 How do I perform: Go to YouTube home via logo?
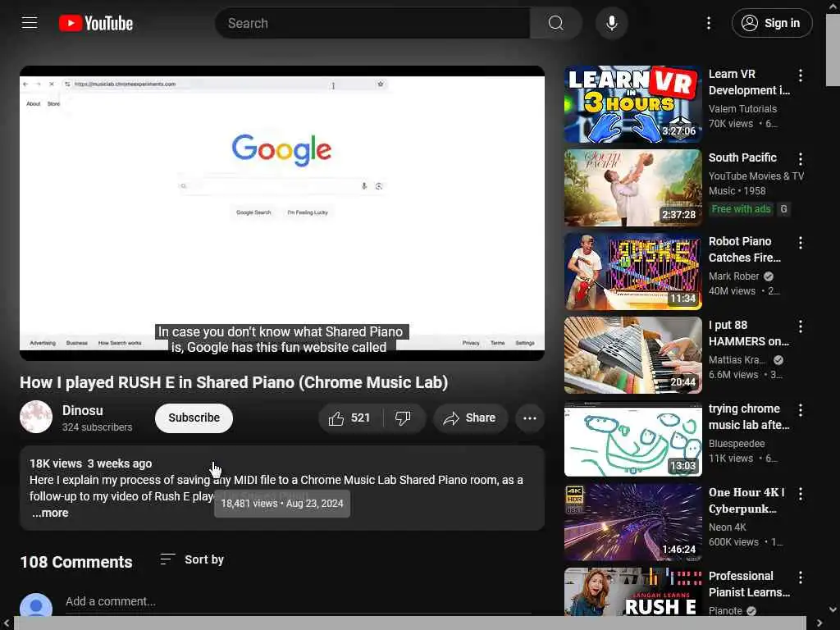click(96, 23)
